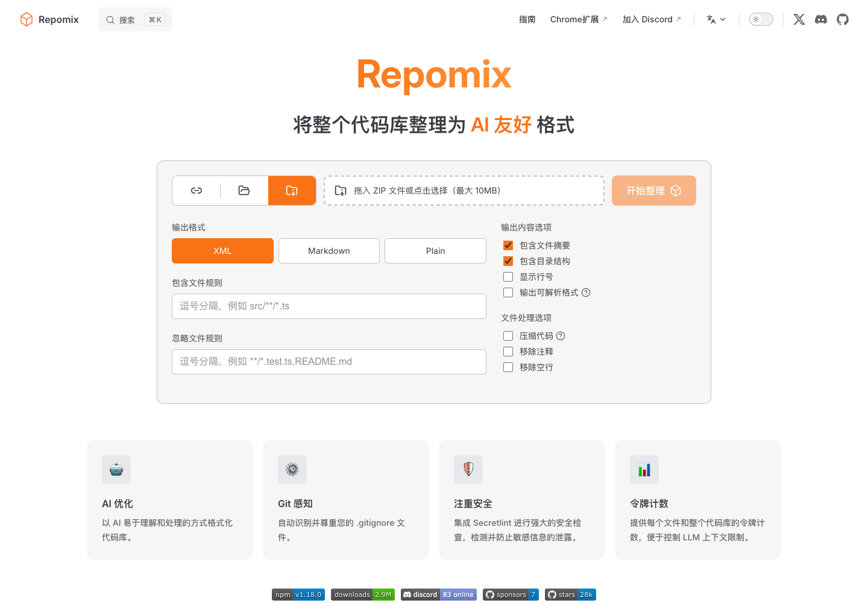868x603 pixels.
Task: Click the Repomix logo in the header
Action: pos(49,19)
